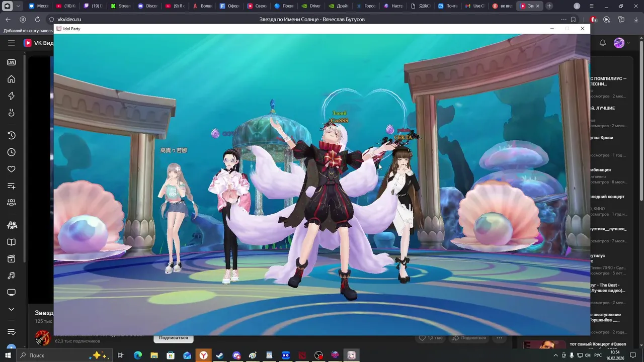The image size is (644, 362).
Task: Switch to the 'Почта' mail browser tab
Action: click(x=447, y=6)
